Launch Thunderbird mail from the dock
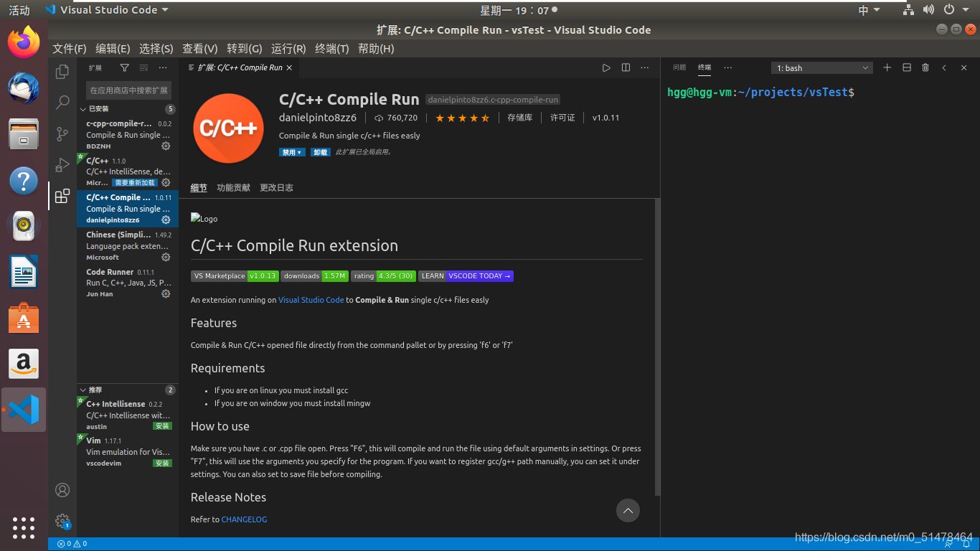 click(24, 88)
